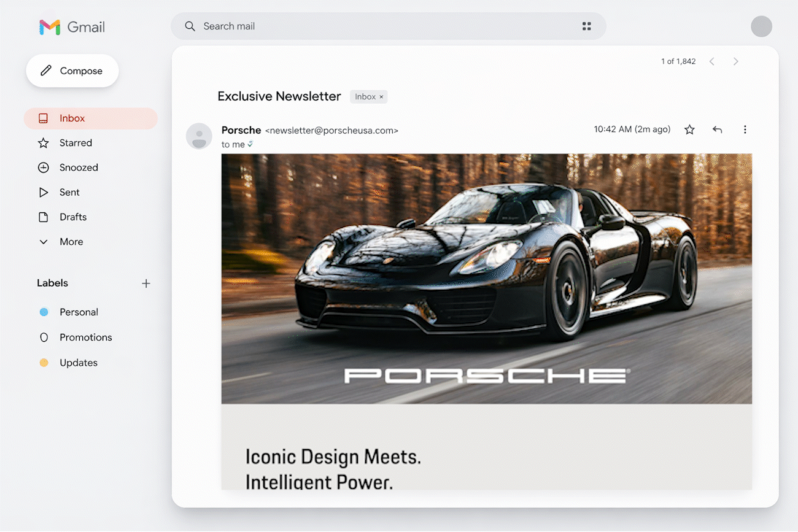Click the 10:42 AM timestamp
798x532 pixels.
(x=632, y=129)
